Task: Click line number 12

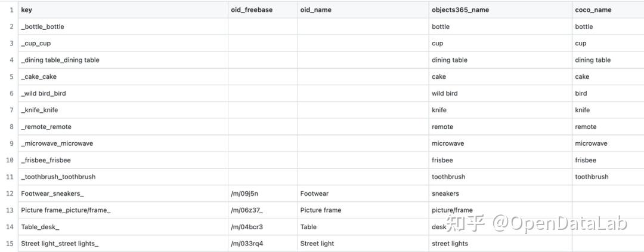Action: click(10, 193)
